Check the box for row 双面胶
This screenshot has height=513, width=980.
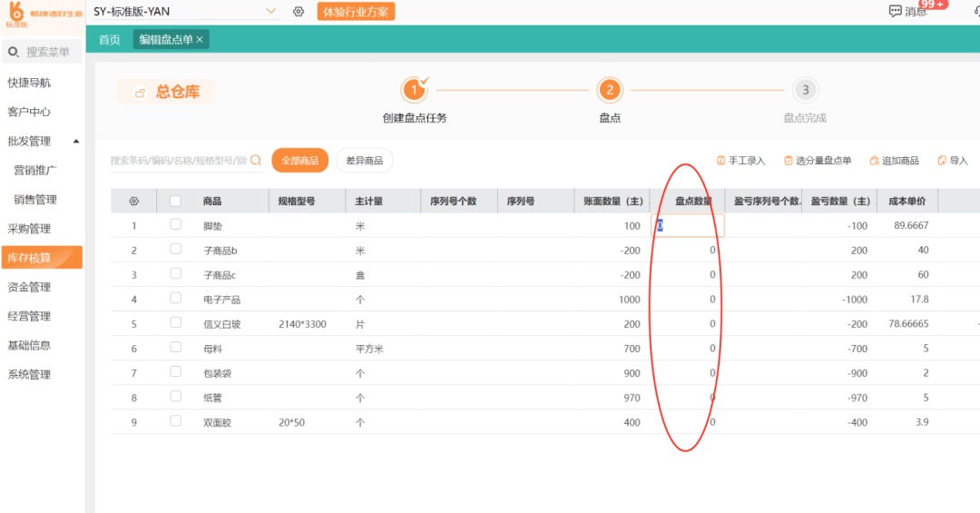(176, 421)
